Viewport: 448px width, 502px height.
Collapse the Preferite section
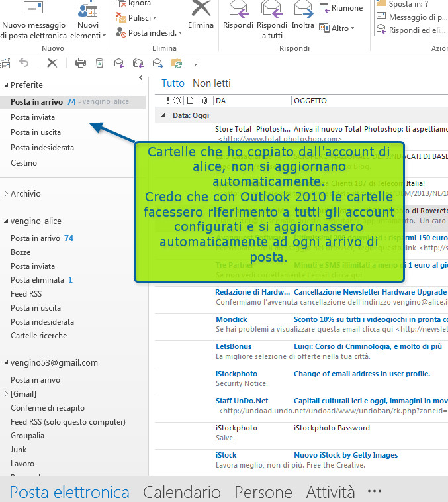[6, 85]
